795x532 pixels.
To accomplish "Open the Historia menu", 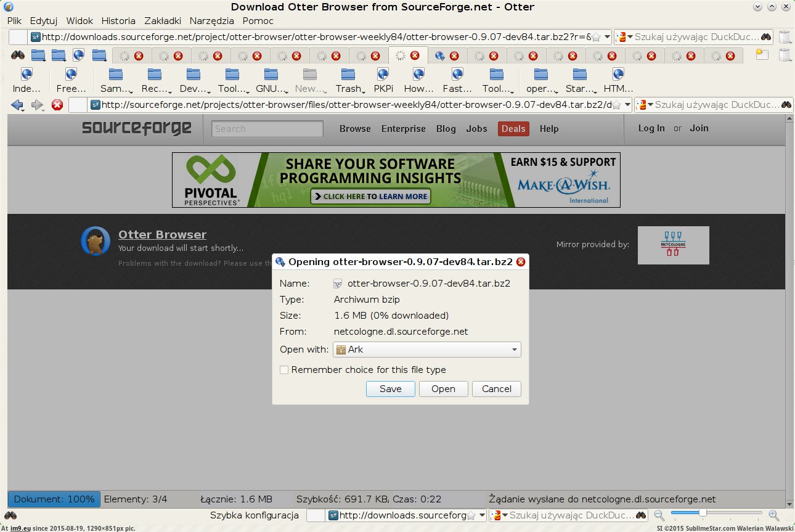I will point(118,20).
